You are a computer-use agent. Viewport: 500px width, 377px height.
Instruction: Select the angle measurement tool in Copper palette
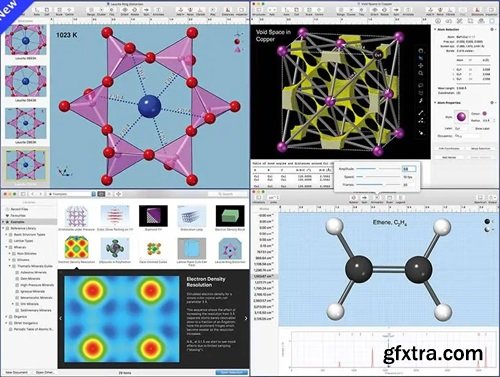(x=421, y=121)
